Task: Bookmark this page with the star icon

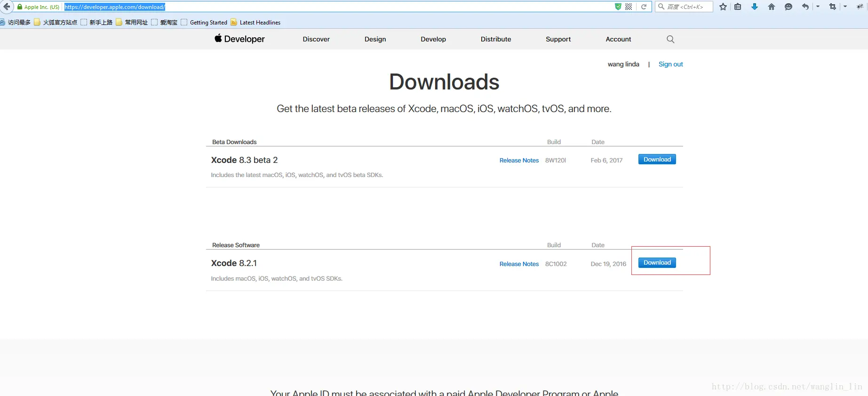Action: point(723,7)
